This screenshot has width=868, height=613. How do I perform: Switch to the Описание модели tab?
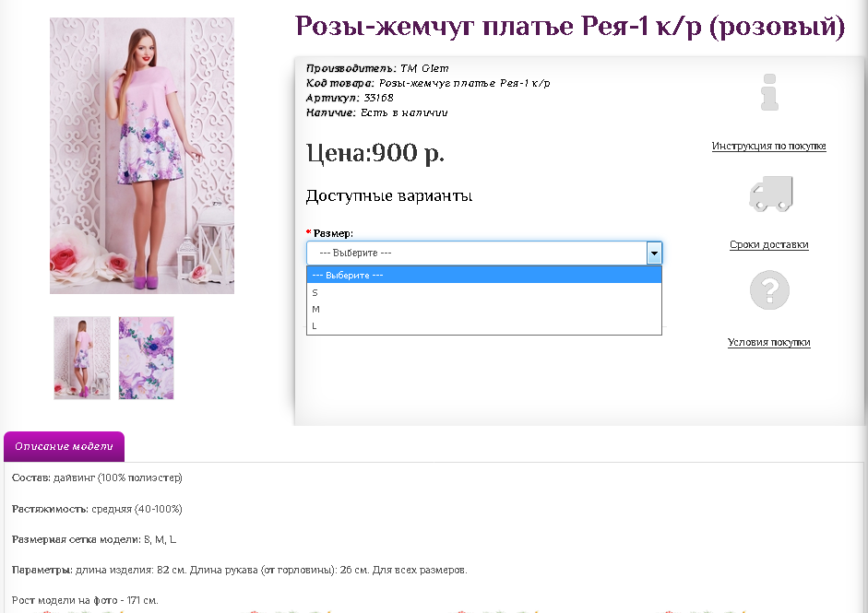tap(65, 446)
